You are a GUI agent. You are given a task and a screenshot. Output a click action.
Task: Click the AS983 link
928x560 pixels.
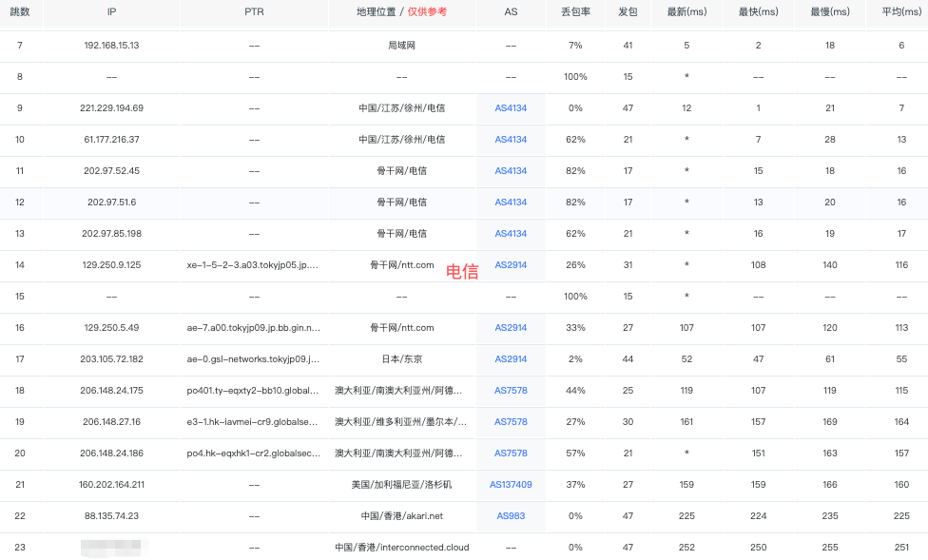tap(511, 516)
